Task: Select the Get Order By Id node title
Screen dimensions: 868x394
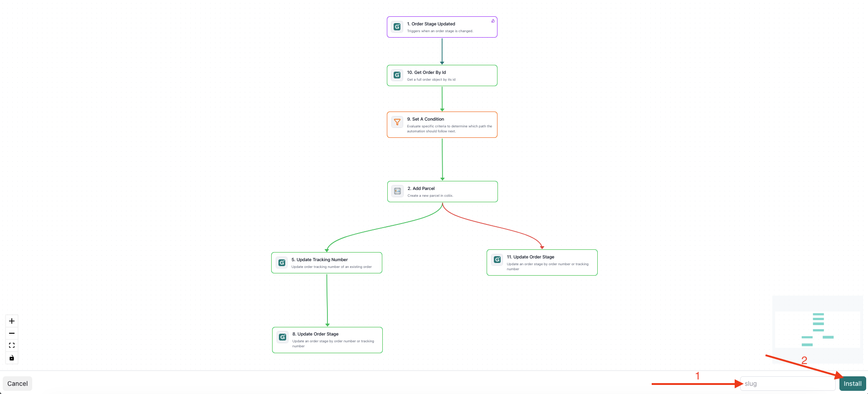Action: pyautogui.click(x=426, y=73)
